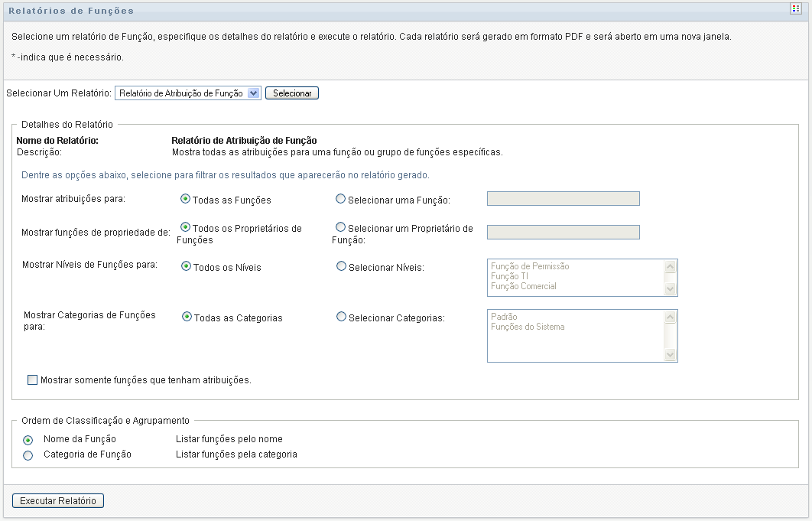Choose the Selecionar uma Função radio option

[x=341, y=199]
